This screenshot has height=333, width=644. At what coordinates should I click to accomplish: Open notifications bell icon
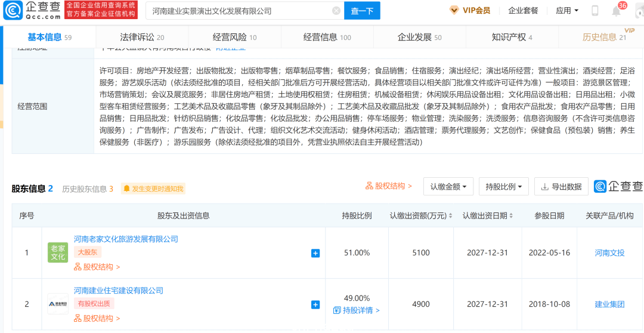click(x=616, y=11)
